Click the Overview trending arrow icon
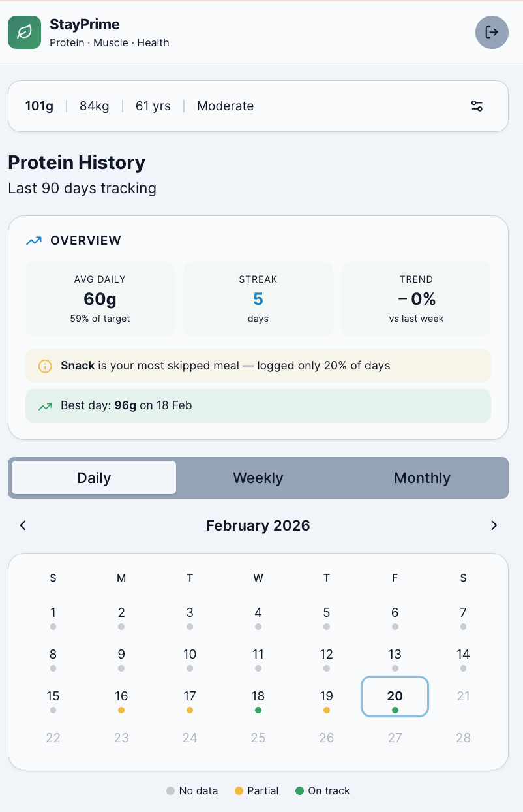This screenshot has height=812, width=523. (33, 240)
